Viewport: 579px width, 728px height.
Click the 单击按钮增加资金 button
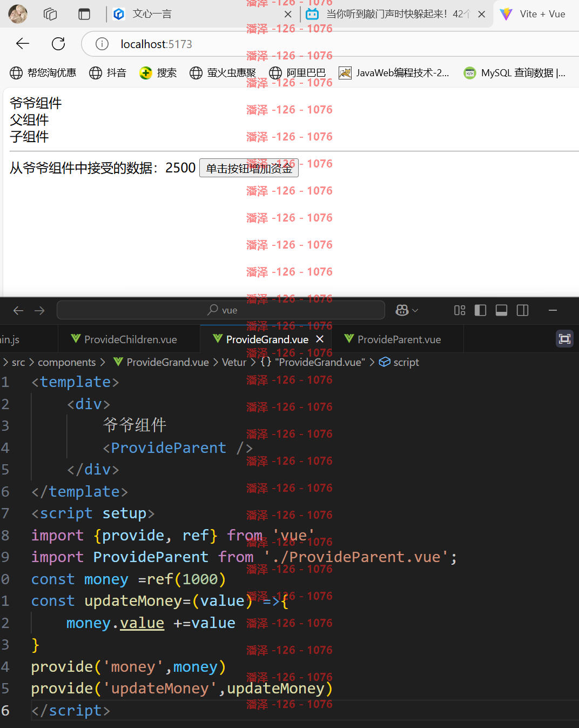click(x=249, y=168)
